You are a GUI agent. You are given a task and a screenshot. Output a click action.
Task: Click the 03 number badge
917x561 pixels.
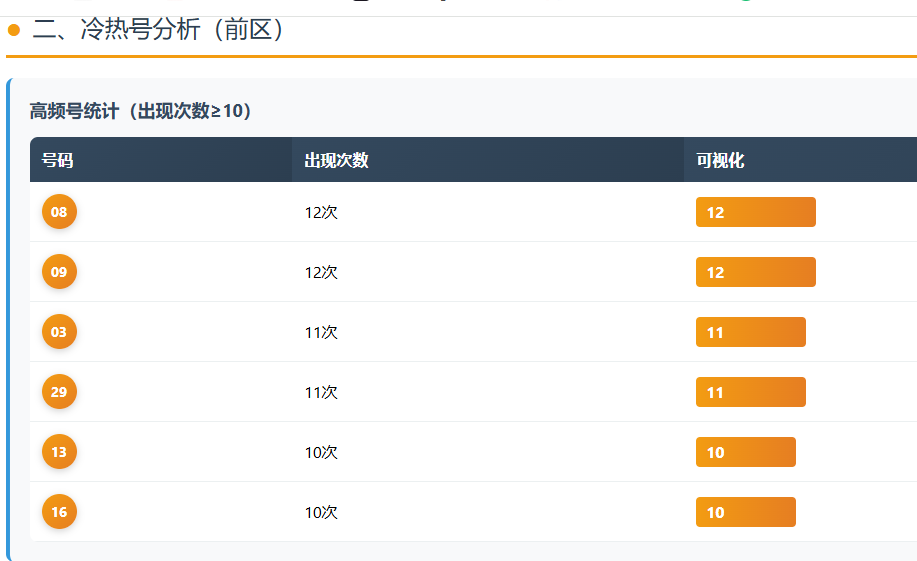coord(59,332)
